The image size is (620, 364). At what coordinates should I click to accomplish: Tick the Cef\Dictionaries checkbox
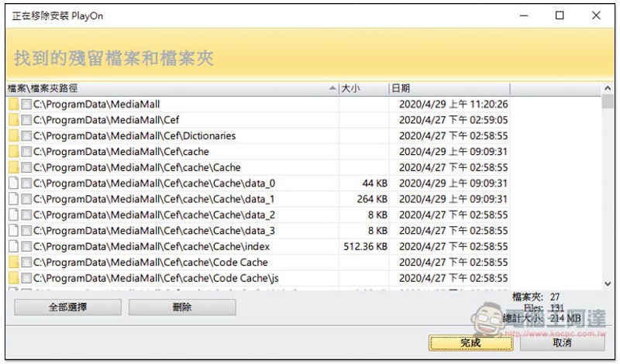click(26, 136)
